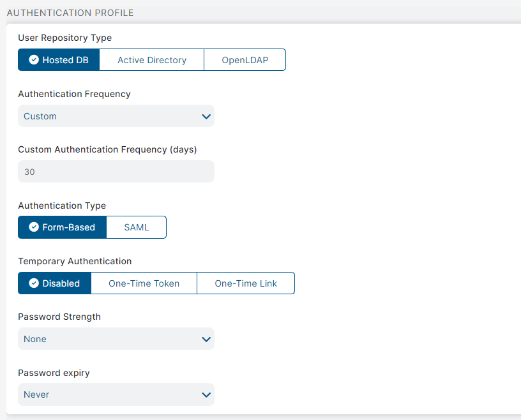Click the checkmark icon on Disabled
Screen dimensions: 521x420
(34, 283)
